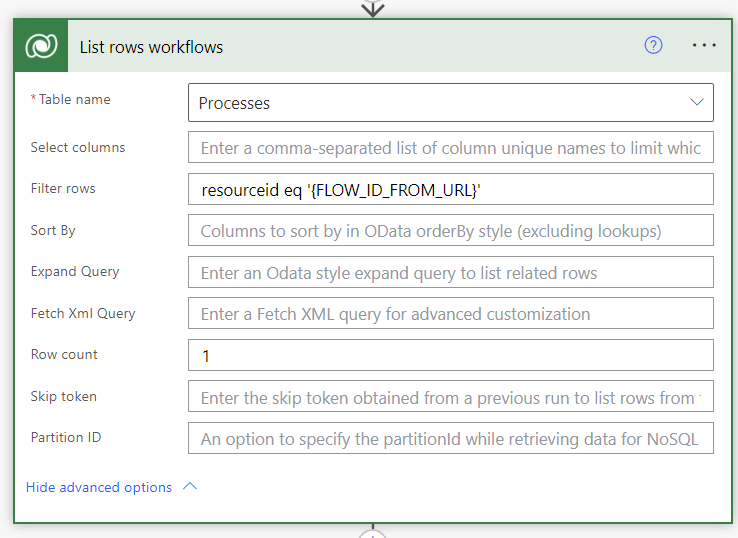Focus the Sort By input field
This screenshot has height=538, width=738.
coord(450,231)
